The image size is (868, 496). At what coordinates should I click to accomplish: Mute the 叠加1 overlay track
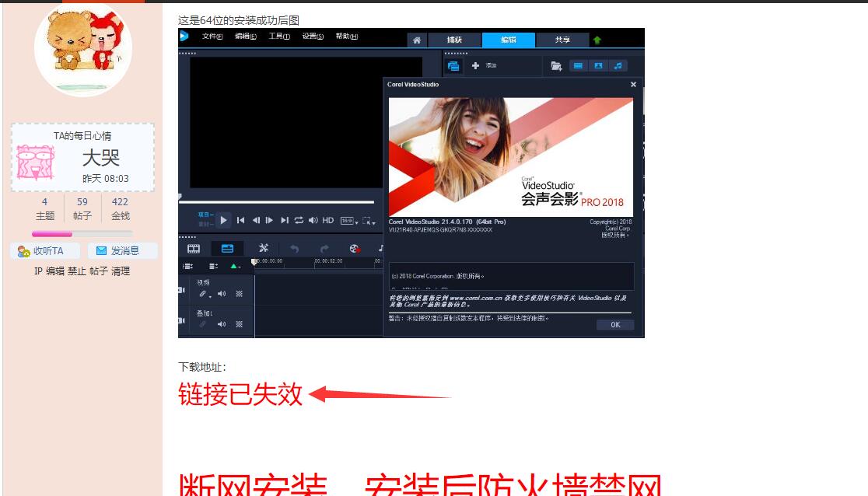tap(222, 324)
